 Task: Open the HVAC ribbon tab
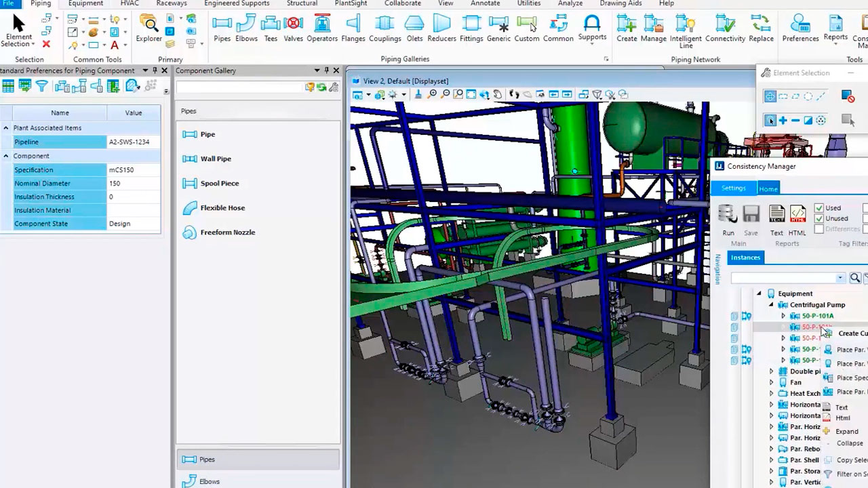pos(130,3)
